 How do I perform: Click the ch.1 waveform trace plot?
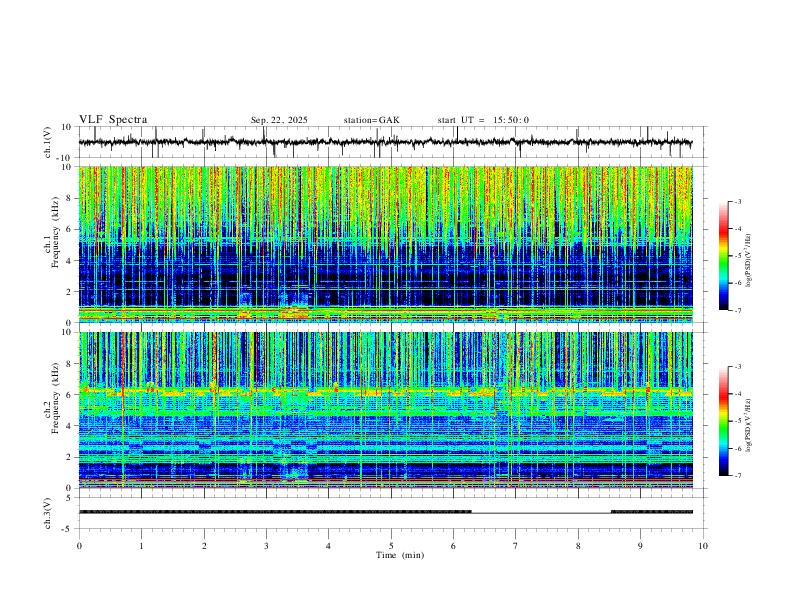coord(385,142)
